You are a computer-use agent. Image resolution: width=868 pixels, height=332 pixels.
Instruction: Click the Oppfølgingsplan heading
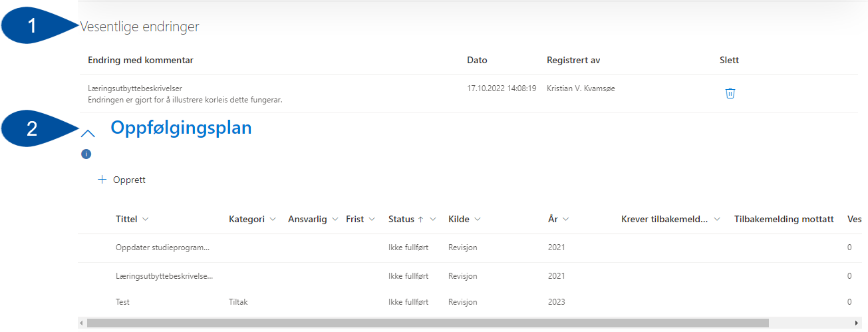[181, 128]
